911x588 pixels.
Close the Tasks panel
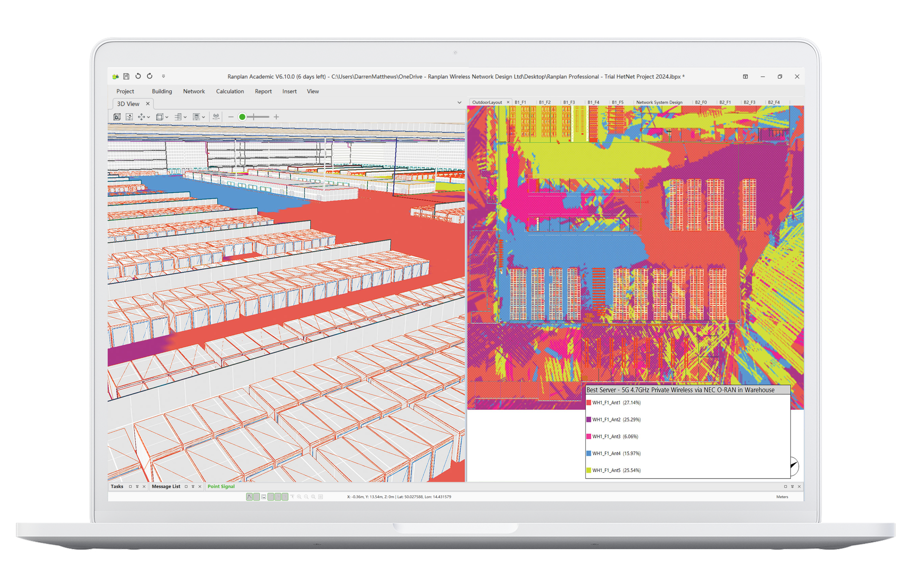pyautogui.click(x=144, y=486)
